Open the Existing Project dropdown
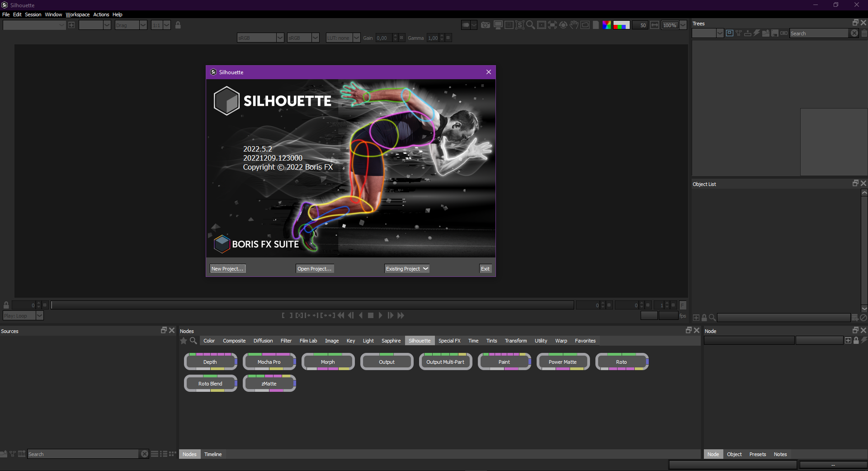This screenshot has height=471, width=868. [407, 269]
